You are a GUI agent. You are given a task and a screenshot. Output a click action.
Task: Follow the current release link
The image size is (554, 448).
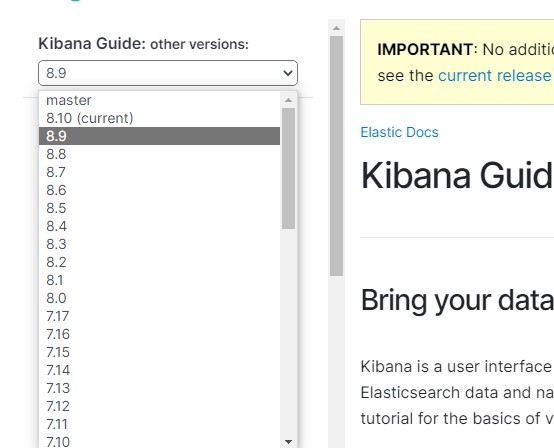(495, 76)
